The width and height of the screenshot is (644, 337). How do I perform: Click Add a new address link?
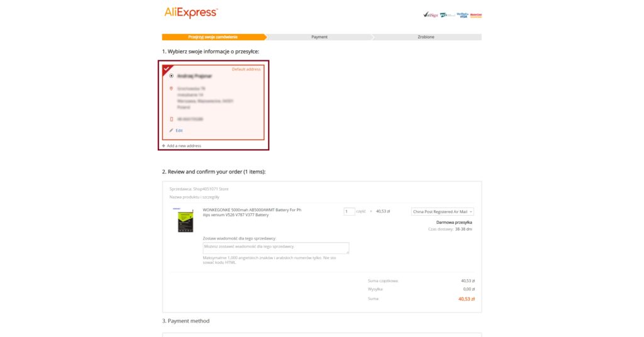(184, 146)
